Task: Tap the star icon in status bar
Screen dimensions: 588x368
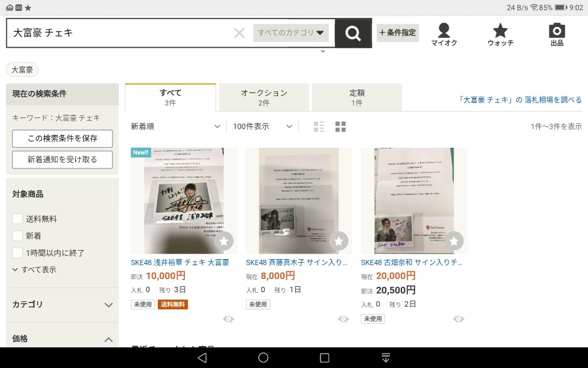Action: pos(28,7)
